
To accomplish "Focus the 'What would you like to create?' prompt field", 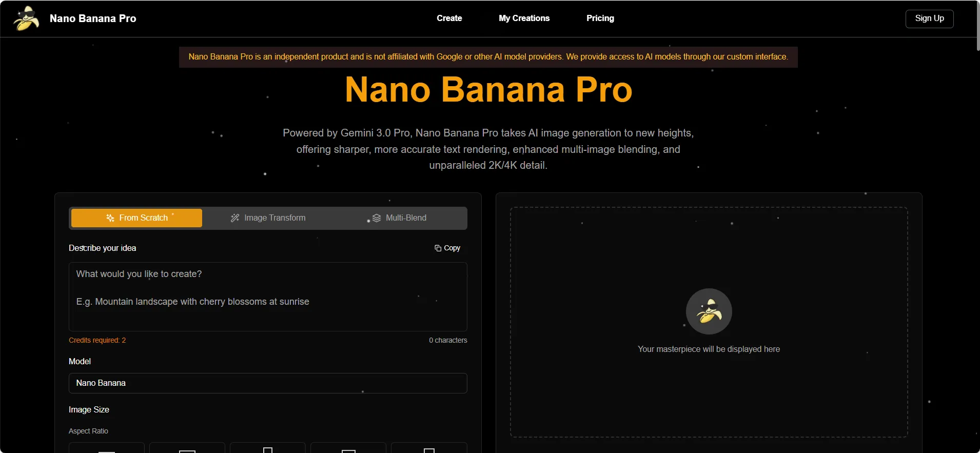I will [268, 297].
